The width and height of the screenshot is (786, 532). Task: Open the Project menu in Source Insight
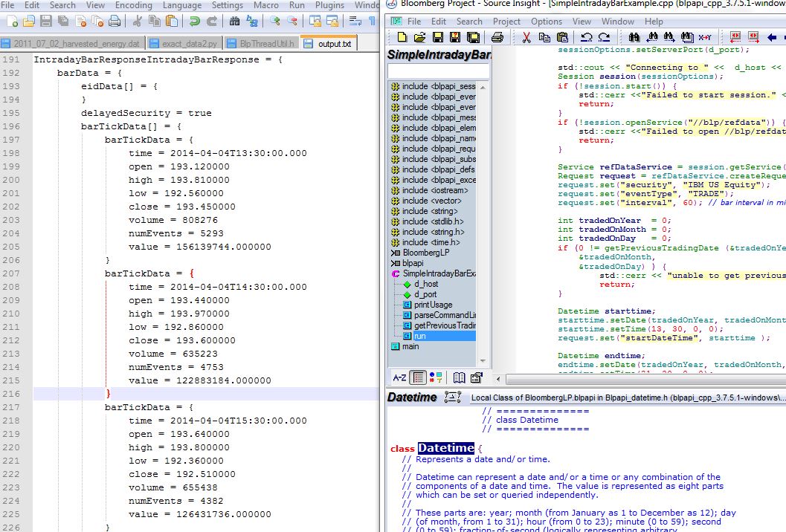click(506, 22)
